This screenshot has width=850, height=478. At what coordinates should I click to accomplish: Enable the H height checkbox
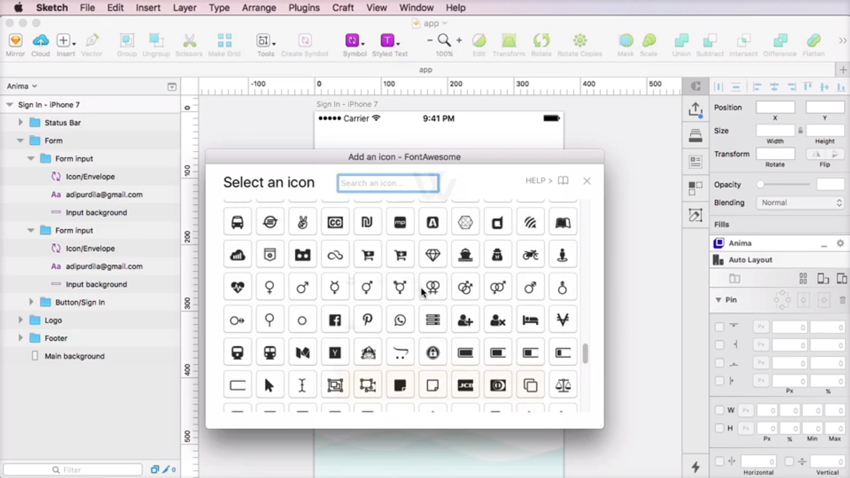coord(719,428)
